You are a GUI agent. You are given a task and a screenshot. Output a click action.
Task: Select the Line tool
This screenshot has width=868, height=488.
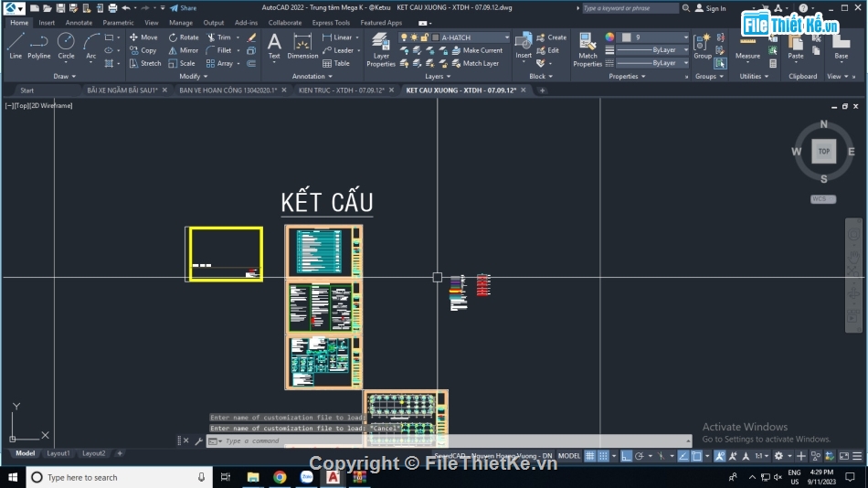coord(16,46)
